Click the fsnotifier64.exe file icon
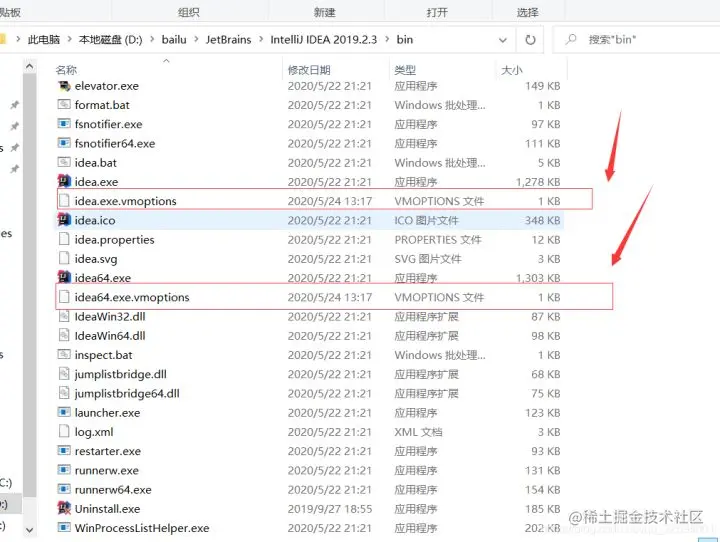The image size is (720, 542). point(64,143)
